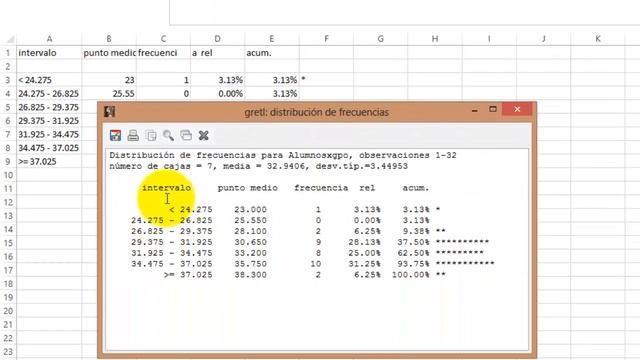Click the gretl logo in title bar
This screenshot has height=360, width=640.
109,111
